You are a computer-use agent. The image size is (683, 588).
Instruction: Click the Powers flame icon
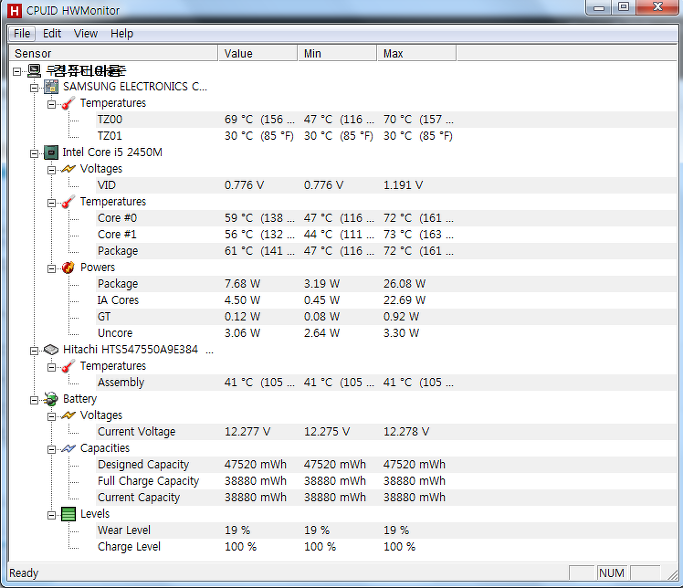point(68,267)
